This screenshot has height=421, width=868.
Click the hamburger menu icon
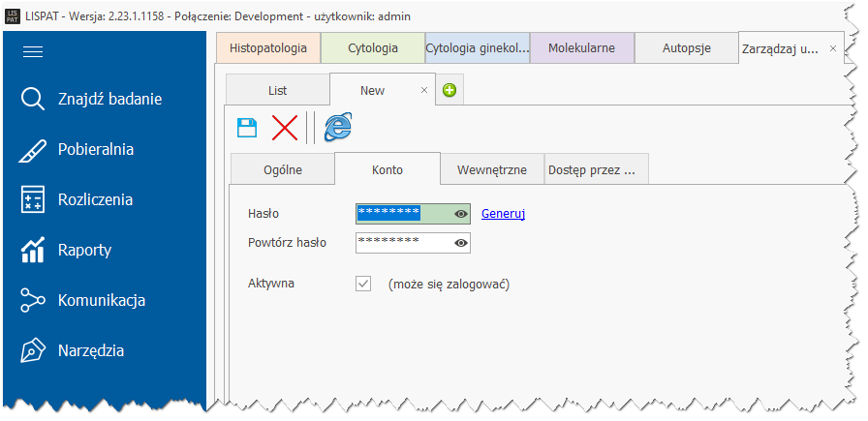(33, 52)
